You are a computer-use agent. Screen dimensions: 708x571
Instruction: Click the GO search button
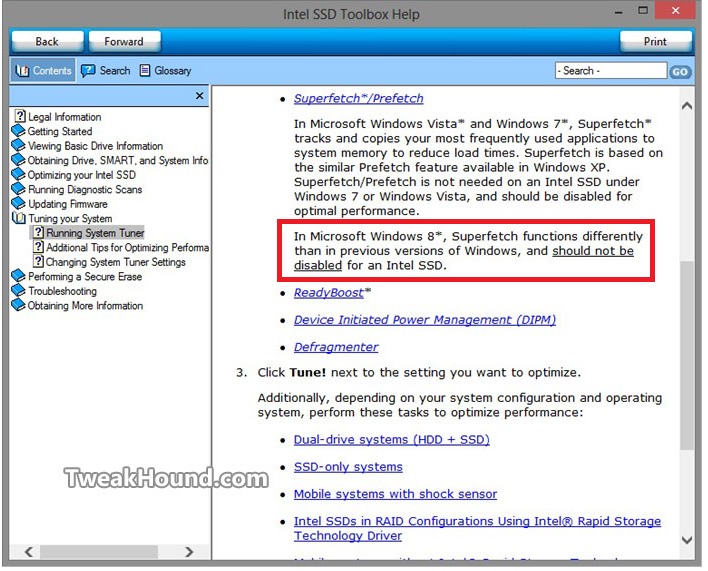point(680,72)
